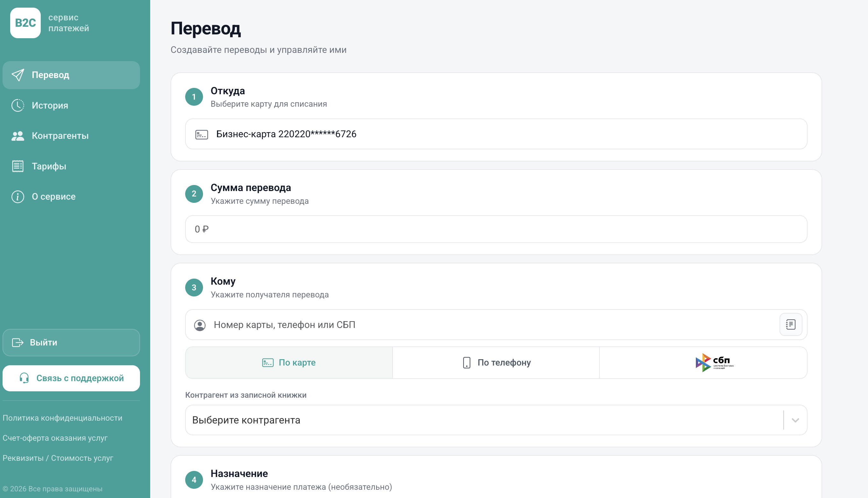Viewport: 868px width, 498px height.
Task: Click the step 2 circle for Сумма перевода
Action: (194, 194)
